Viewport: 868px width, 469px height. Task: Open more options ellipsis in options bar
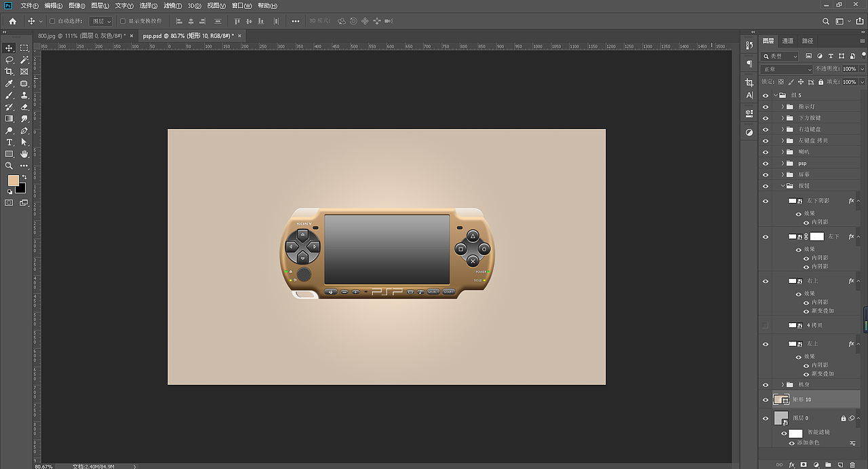pyautogui.click(x=295, y=21)
